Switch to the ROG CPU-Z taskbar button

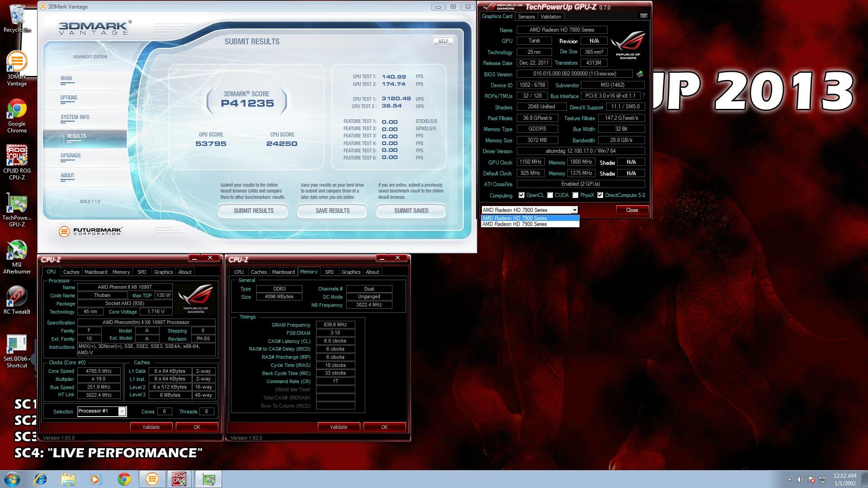(x=179, y=479)
